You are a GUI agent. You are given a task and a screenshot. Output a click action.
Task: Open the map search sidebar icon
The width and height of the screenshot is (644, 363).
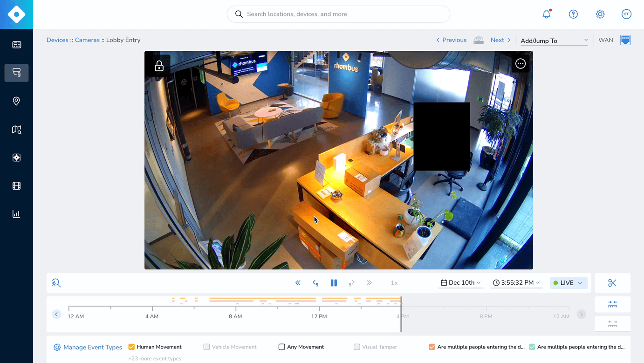pyautogui.click(x=16, y=130)
